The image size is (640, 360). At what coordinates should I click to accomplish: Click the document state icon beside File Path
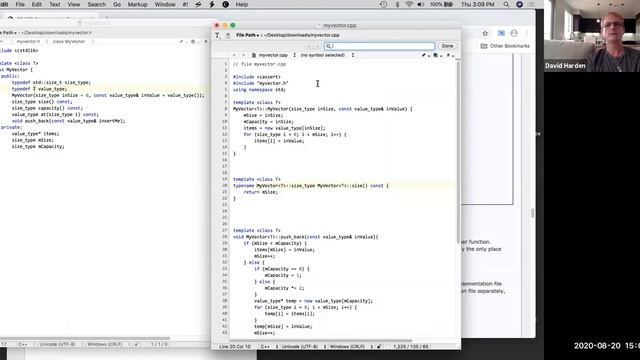[x=228, y=36]
